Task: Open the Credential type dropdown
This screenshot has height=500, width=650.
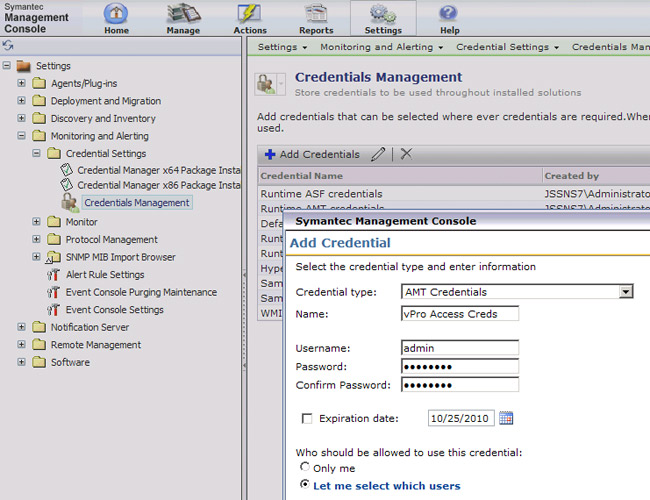Action: (626, 292)
